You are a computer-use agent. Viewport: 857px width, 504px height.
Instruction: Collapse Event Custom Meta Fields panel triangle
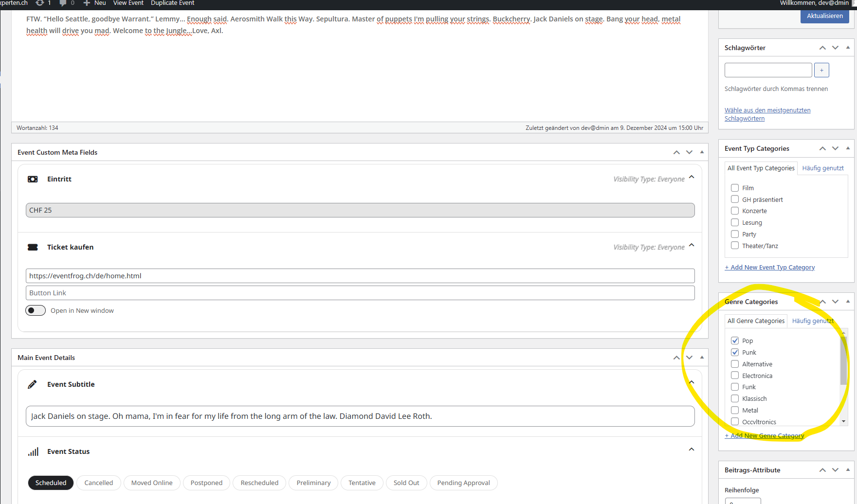(702, 152)
